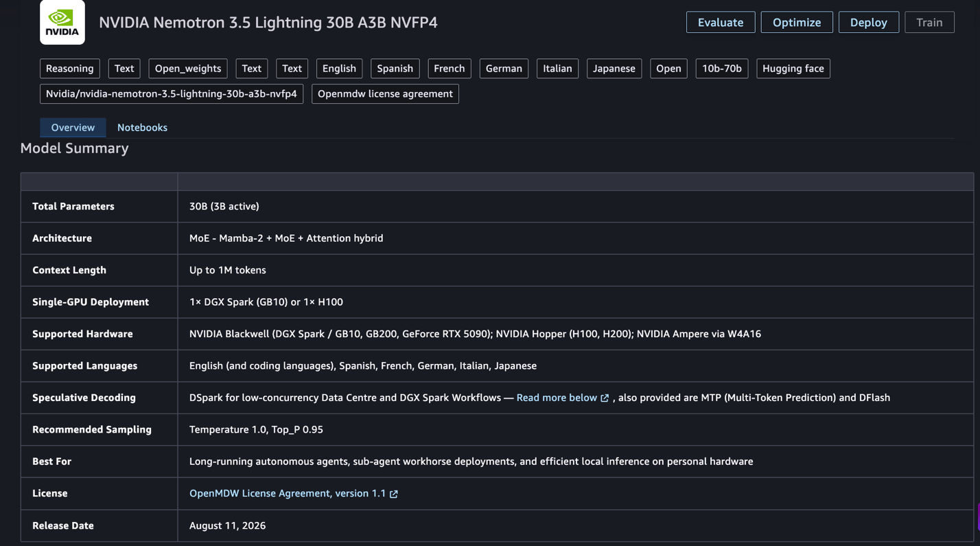Click the Optimize button
The height and width of the screenshot is (546, 980).
click(x=797, y=22)
